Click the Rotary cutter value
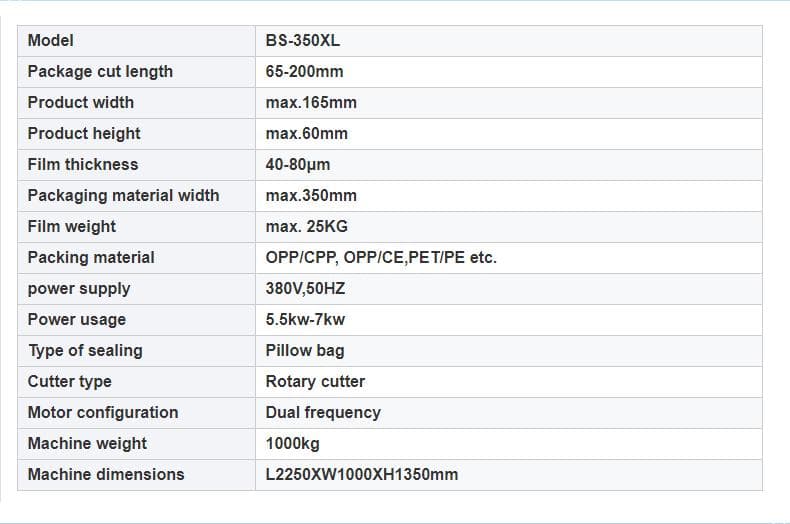Image resolution: width=790 pixels, height=524 pixels. pos(315,382)
